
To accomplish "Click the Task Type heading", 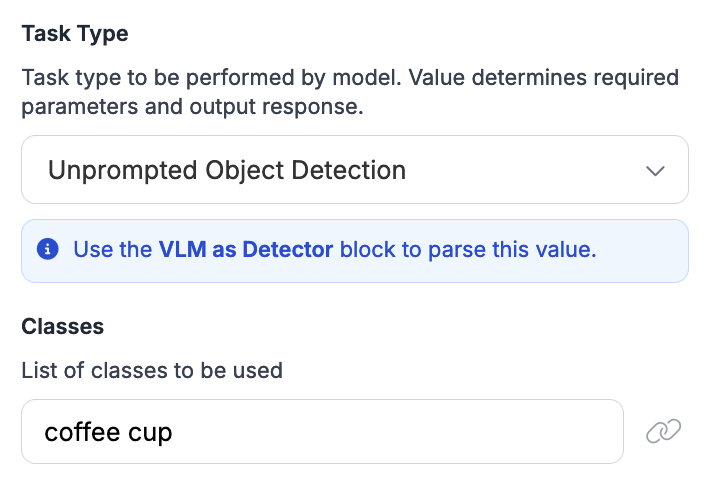I will [x=75, y=33].
